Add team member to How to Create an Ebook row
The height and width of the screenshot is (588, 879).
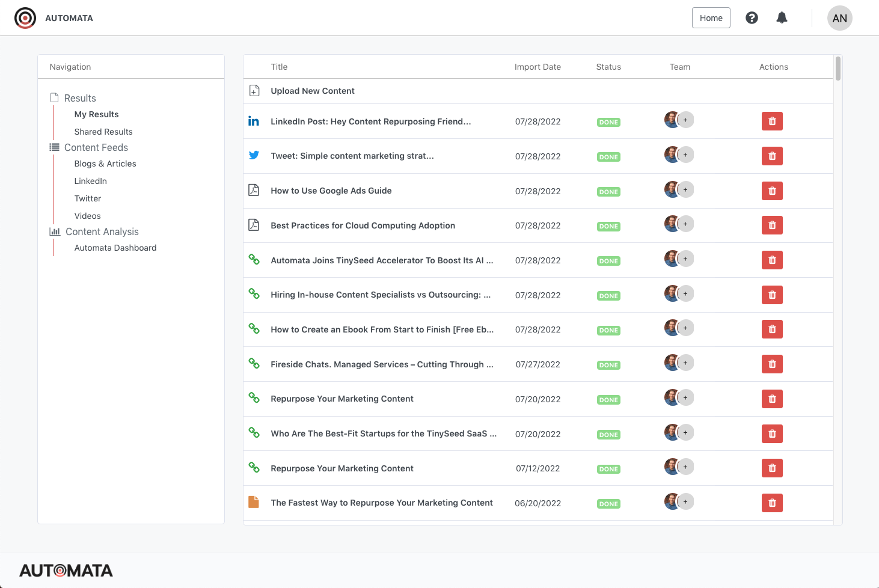[685, 328]
